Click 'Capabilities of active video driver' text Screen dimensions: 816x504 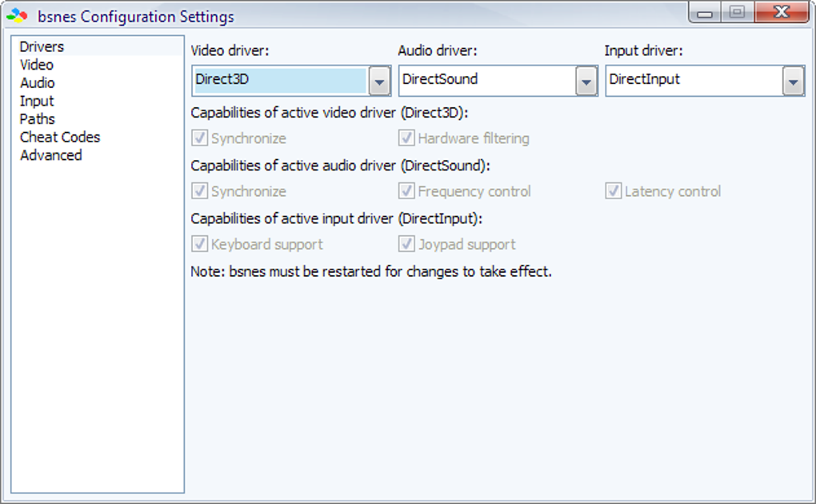tap(330, 113)
